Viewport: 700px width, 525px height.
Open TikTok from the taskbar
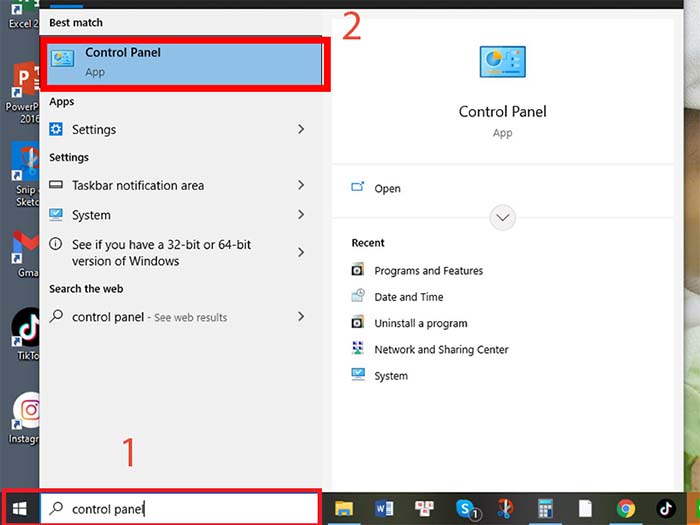point(666,508)
